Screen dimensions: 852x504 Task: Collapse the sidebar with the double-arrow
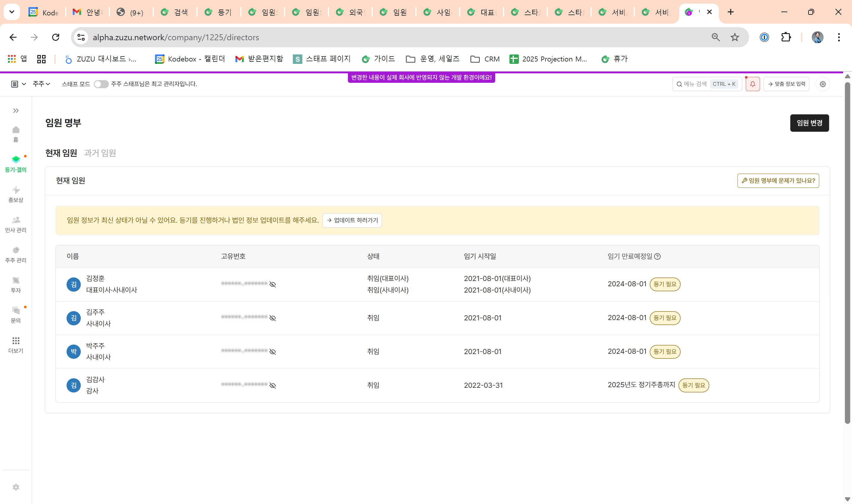(15, 110)
